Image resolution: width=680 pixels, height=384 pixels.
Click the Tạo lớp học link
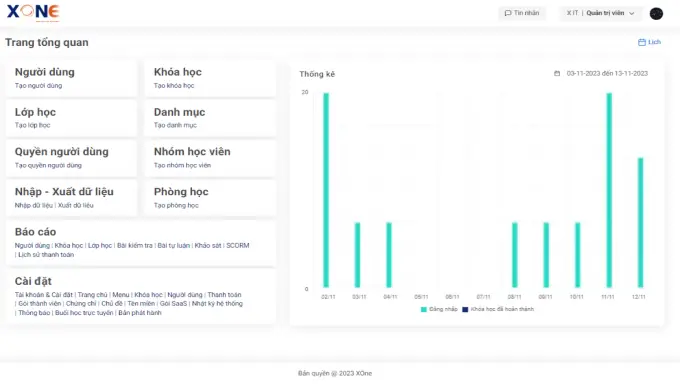(x=33, y=125)
